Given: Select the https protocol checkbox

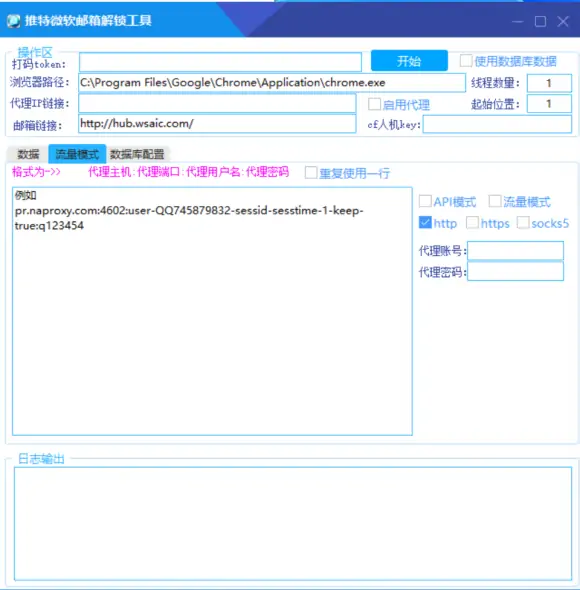Looking at the screenshot, I should [x=472, y=222].
